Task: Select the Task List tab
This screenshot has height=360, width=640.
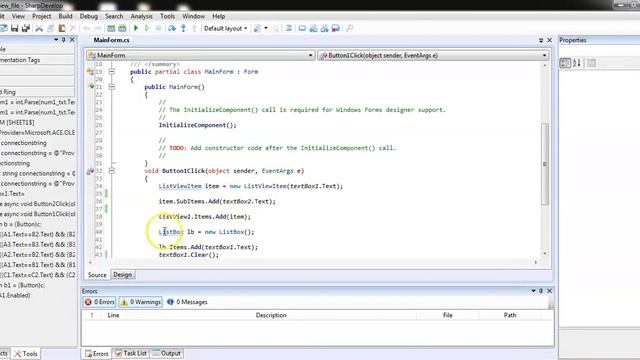Action: (x=131, y=353)
